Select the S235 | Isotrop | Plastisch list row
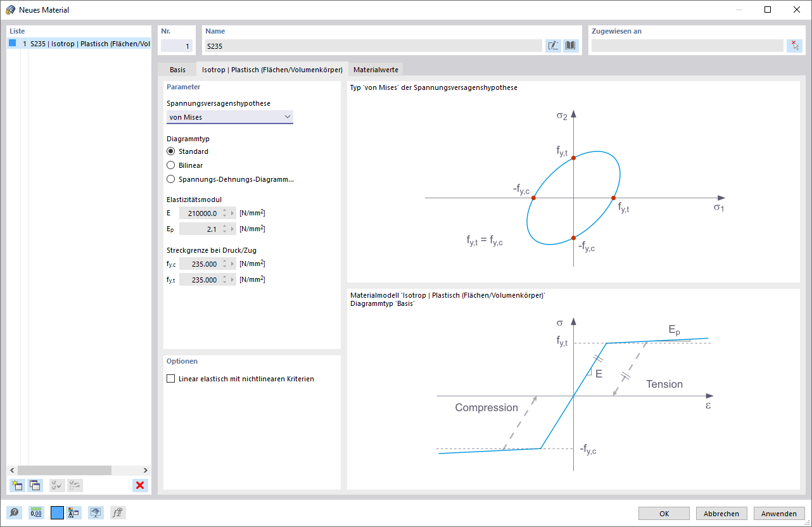 [79, 44]
